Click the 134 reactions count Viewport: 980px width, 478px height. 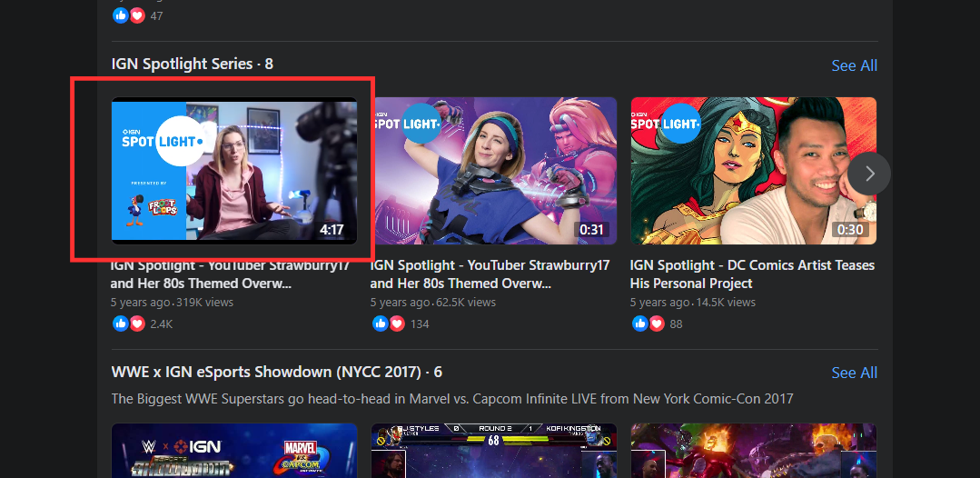click(420, 324)
